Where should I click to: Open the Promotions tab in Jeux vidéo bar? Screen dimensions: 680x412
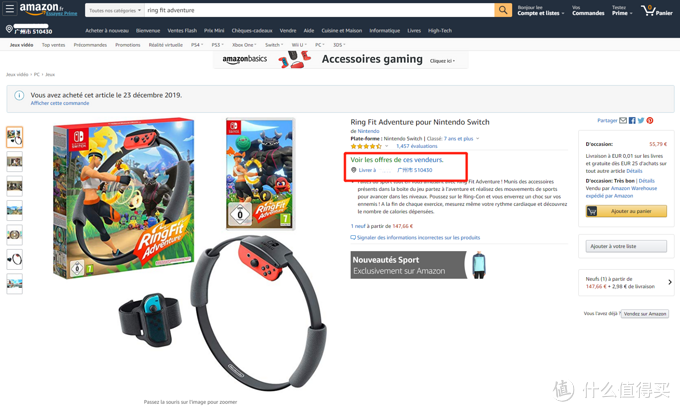pyautogui.click(x=128, y=45)
